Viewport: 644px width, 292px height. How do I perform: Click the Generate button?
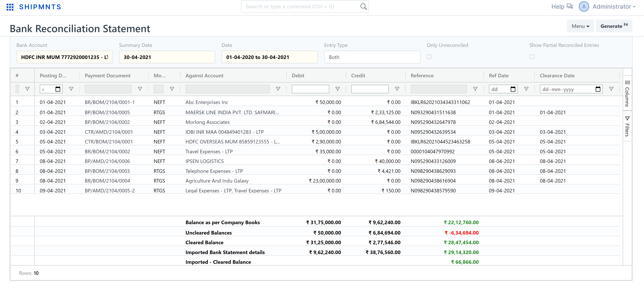pos(614,26)
